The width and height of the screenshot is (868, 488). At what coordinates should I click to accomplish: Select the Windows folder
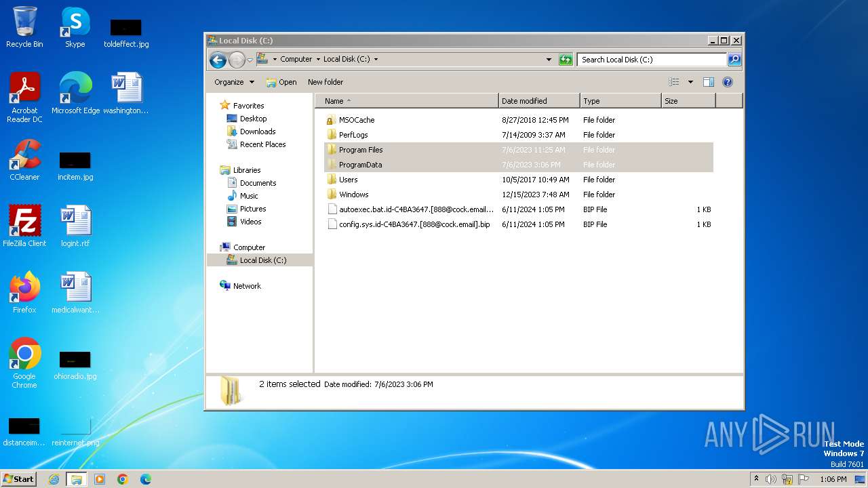tap(519, 195)
